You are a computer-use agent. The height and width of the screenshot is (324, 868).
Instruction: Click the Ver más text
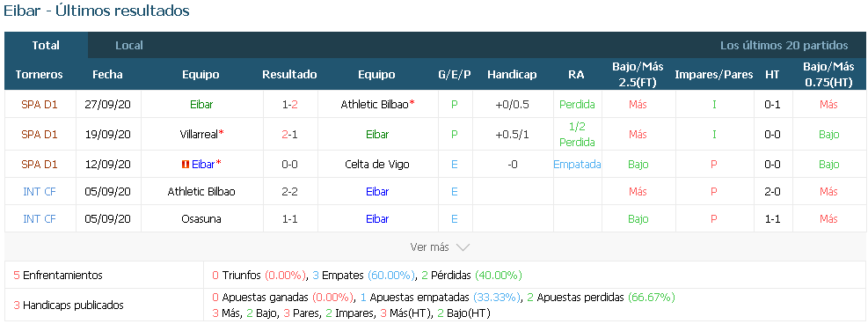(429, 247)
